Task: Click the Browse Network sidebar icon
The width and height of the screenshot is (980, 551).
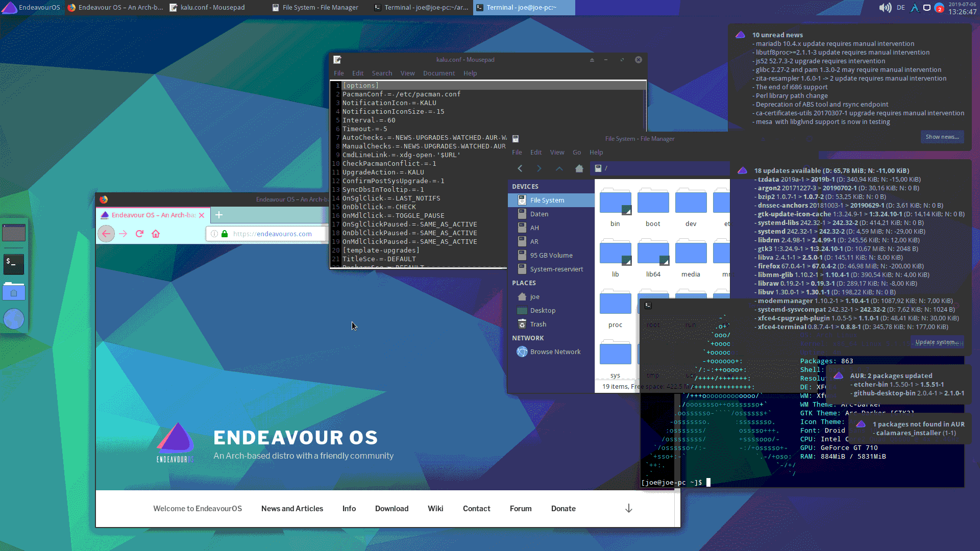Action: pyautogui.click(x=522, y=351)
